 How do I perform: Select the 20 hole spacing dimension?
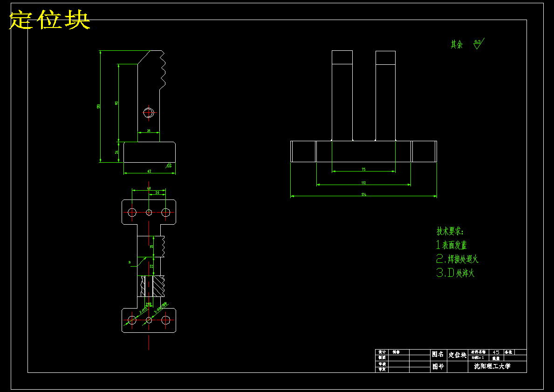(157, 193)
